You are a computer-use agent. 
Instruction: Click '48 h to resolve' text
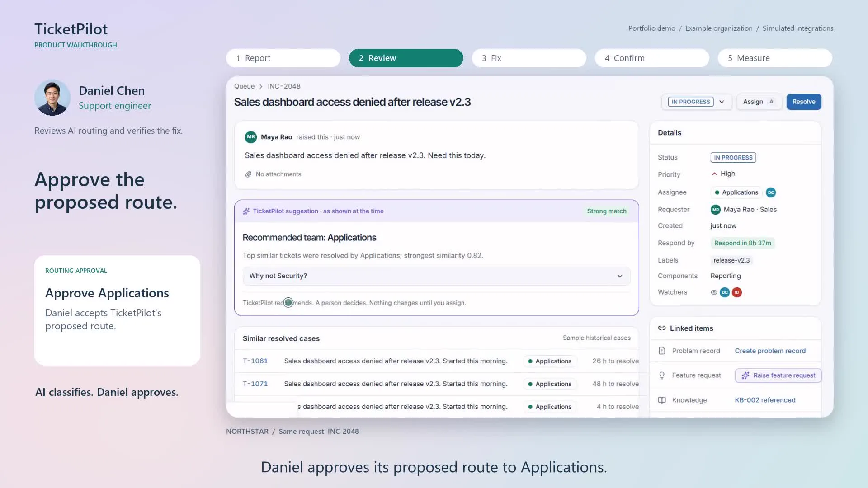click(x=615, y=384)
